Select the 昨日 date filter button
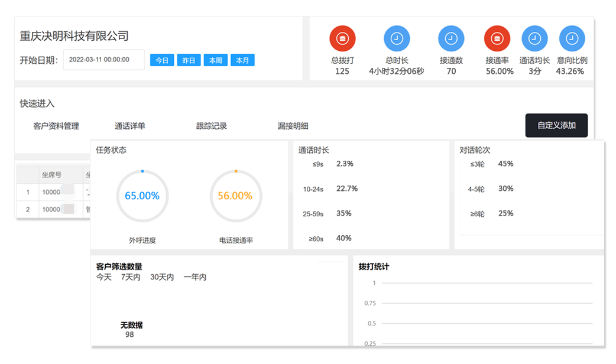616x364 pixels. click(x=189, y=60)
